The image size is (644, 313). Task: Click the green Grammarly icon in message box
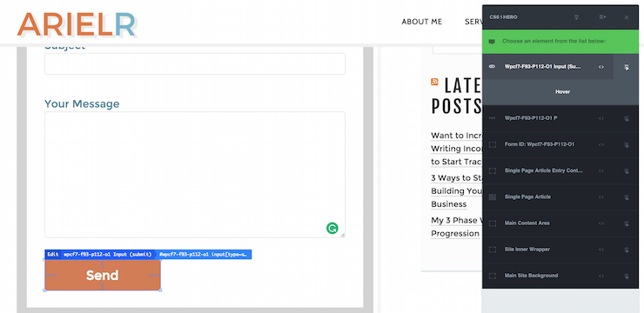point(332,228)
